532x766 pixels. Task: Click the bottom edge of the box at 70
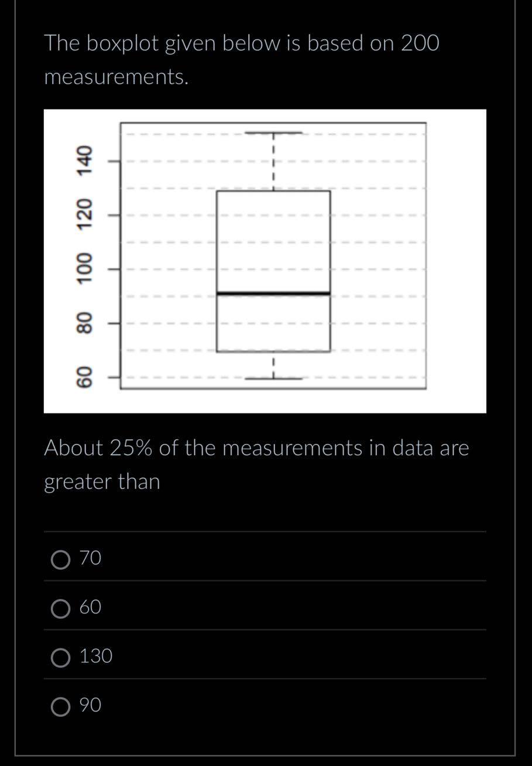pyautogui.click(x=273, y=351)
